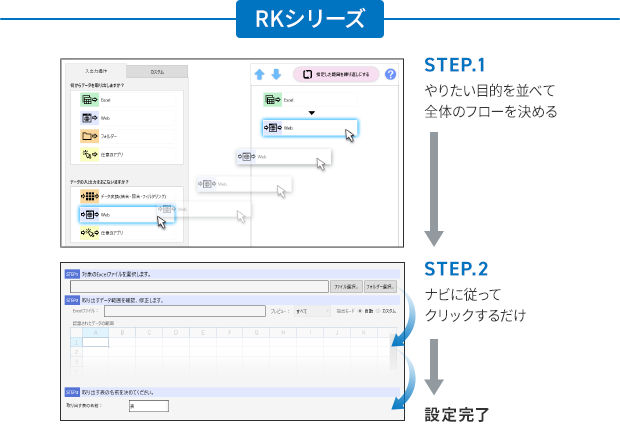Open help with the question mark icon
The image size is (620, 446).
pyautogui.click(x=390, y=74)
